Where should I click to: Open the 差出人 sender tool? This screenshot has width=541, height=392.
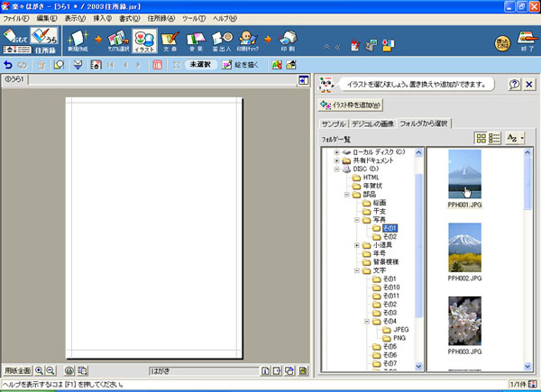click(x=224, y=41)
